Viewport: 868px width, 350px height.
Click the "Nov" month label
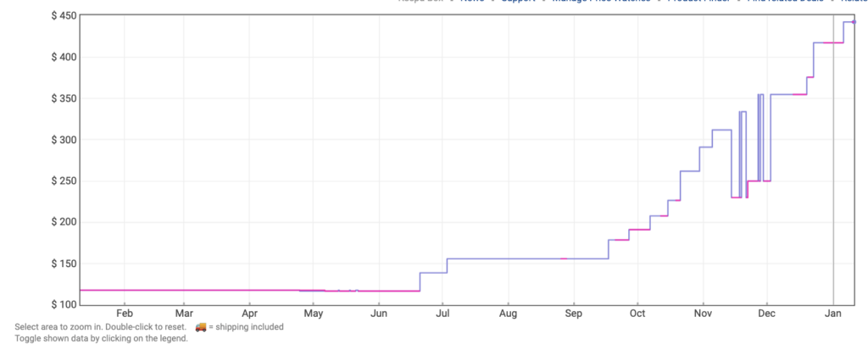[x=703, y=314]
